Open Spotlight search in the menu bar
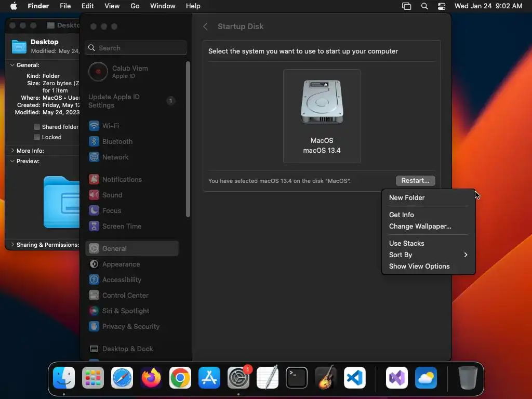The width and height of the screenshot is (532, 399). 424,6
